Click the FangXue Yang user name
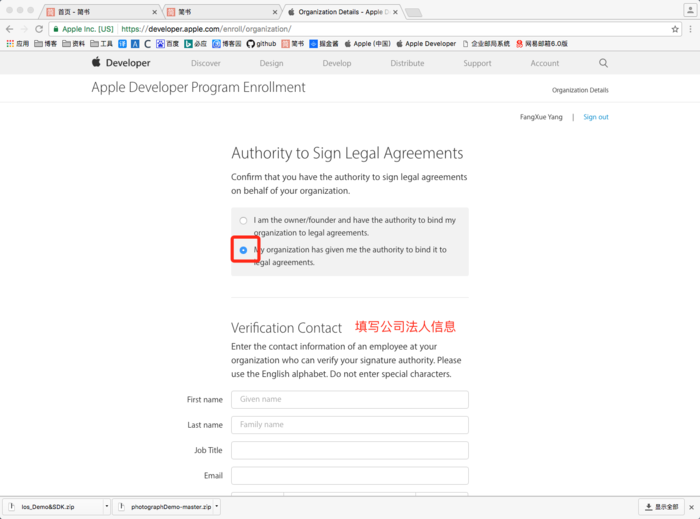700x519 pixels. click(541, 117)
